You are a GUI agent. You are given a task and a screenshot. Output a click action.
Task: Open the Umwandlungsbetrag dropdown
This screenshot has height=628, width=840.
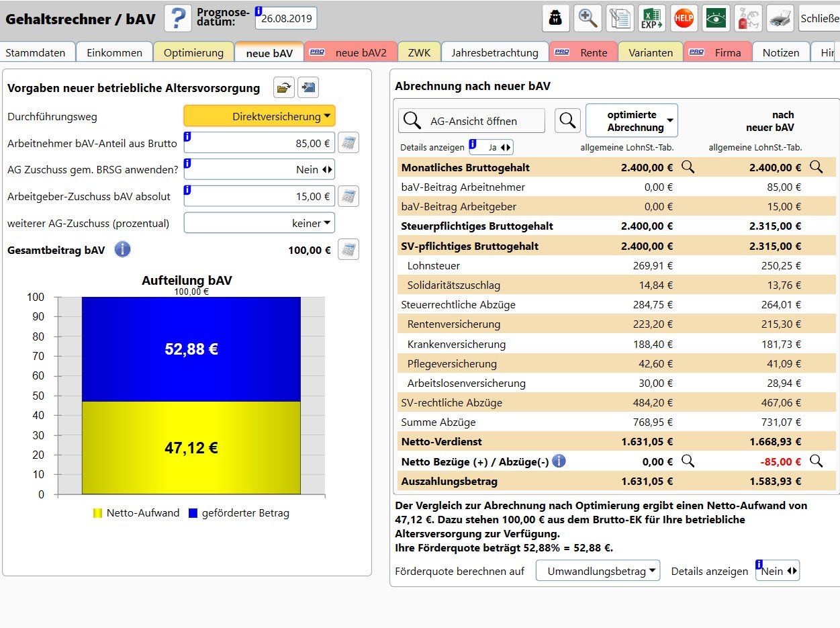[x=598, y=571]
